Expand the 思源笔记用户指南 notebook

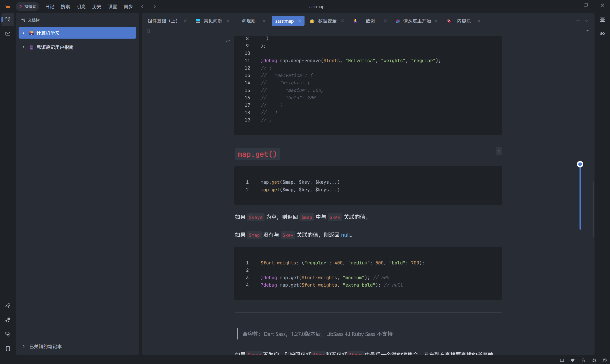(23, 47)
